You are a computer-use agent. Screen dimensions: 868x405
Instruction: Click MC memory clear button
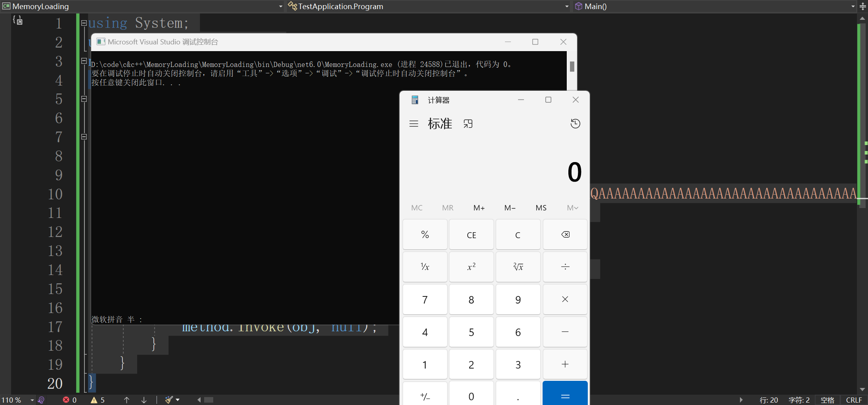417,208
